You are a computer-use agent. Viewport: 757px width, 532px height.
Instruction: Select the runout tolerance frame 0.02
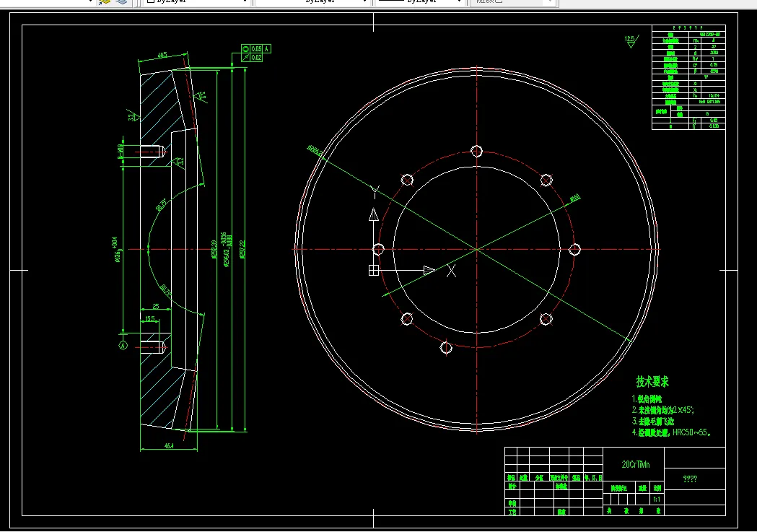tap(252, 58)
